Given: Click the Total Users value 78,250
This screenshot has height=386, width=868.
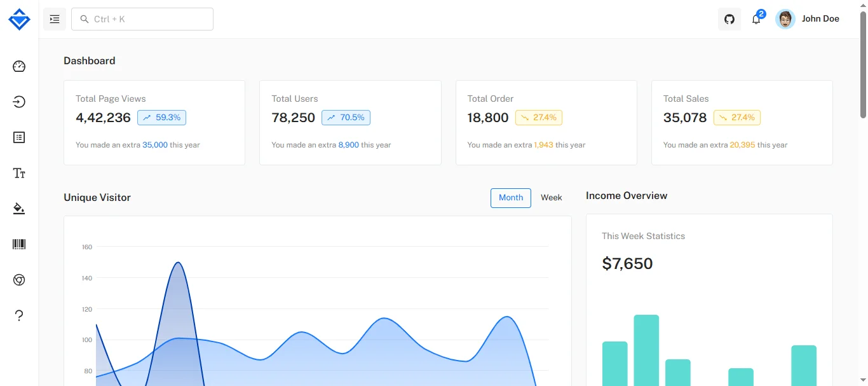Looking at the screenshot, I should [x=294, y=118].
